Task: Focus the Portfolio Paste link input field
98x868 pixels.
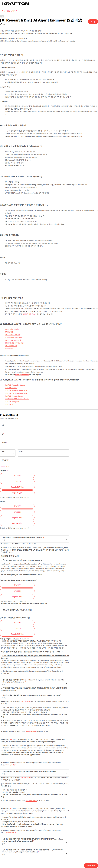Action: 34,612
